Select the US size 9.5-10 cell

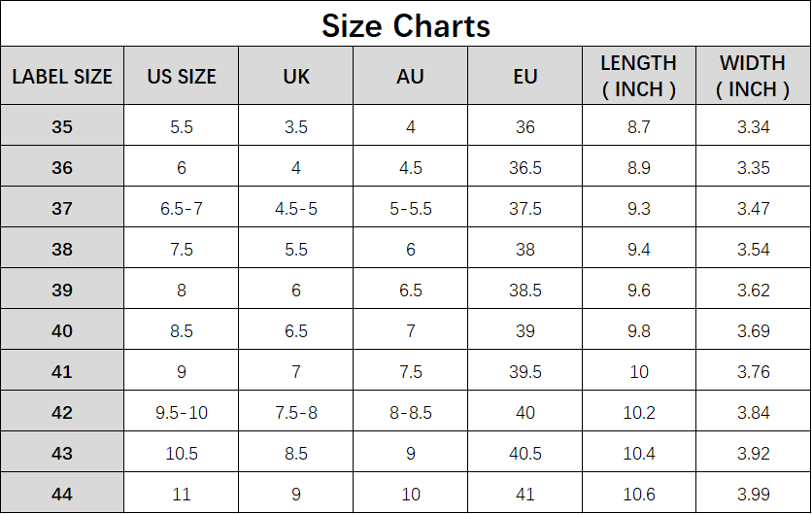pyautogui.click(x=182, y=413)
